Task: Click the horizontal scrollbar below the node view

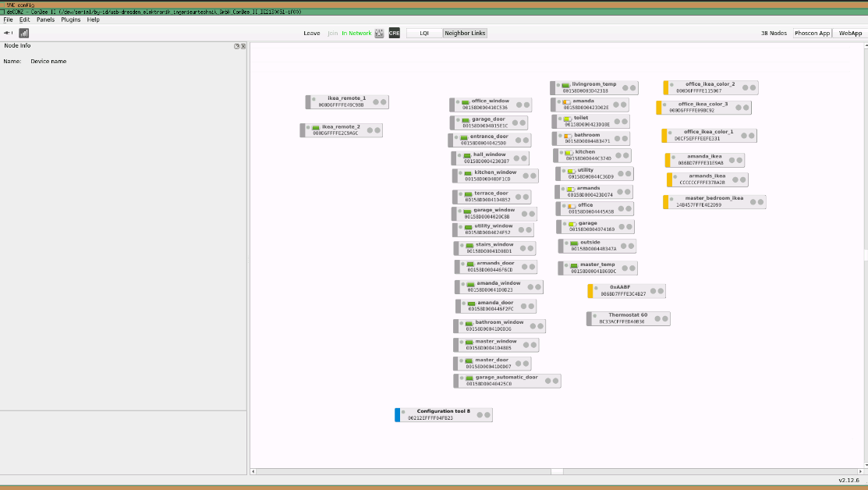Action: click(558, 471)
